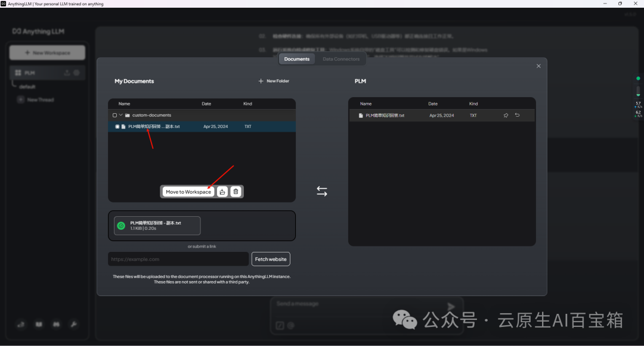This screenshot has height=346, width=644.
Task: Remove PLM简单知识回答.txt from workspace via the arrow icon
Action: [518, 115]
